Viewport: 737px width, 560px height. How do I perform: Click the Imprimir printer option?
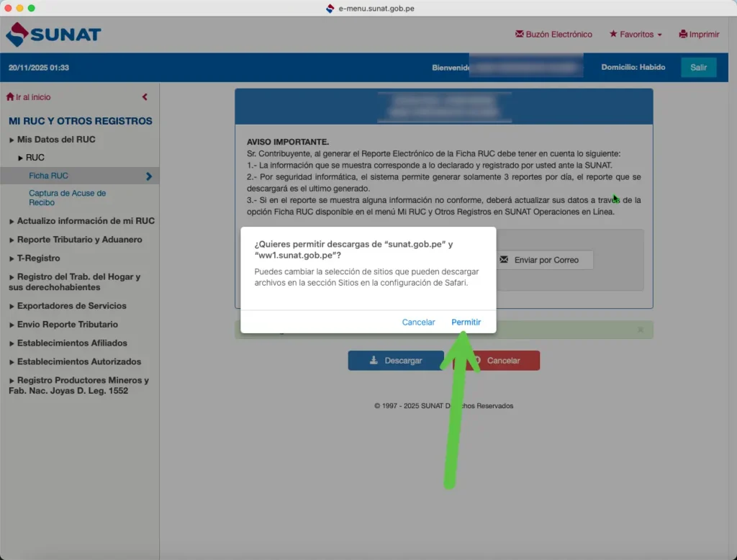point(698,35)
